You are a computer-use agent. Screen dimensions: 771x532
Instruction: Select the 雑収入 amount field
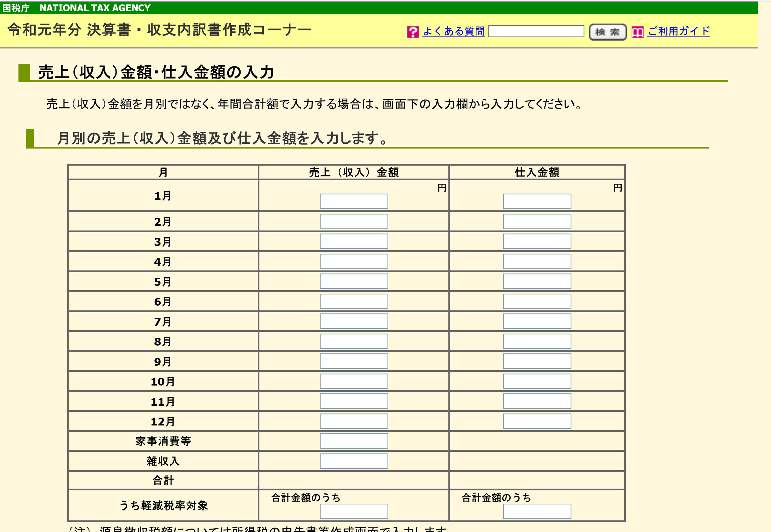pos(354,461)
